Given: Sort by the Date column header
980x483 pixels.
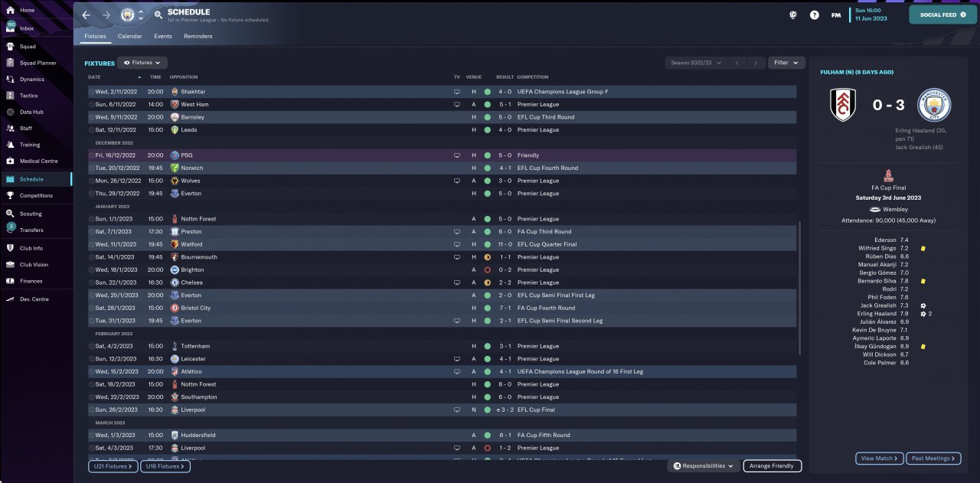Looking at the screenshot, I should pos(94,77).
